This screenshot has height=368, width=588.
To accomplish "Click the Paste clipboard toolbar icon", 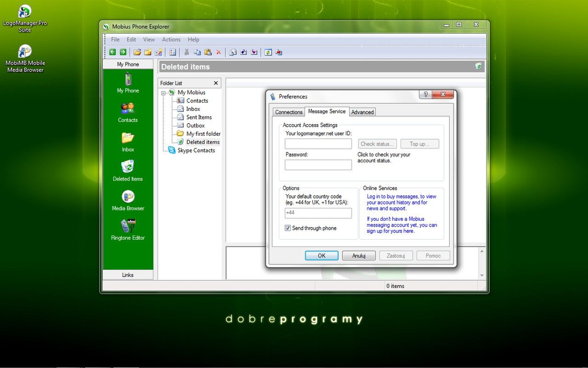I will (x=208, y=52).
